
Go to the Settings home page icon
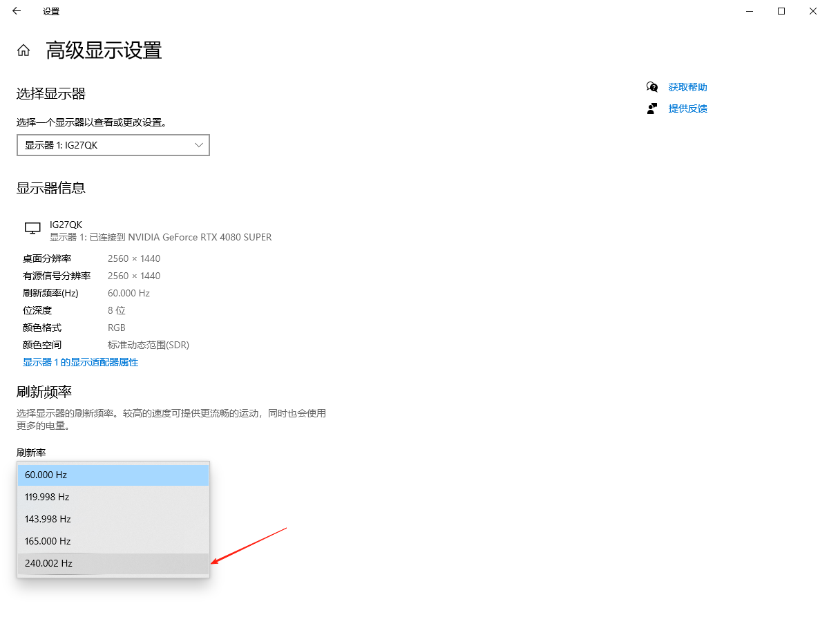tap(23, 50)
